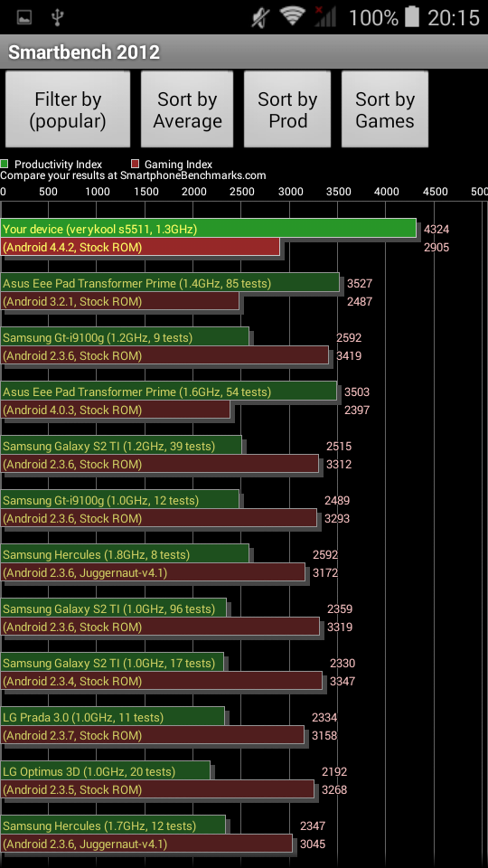Viewport: 488px width, 868px height.
Task: Tap the Sort by Games button
Action: [385, 109]
